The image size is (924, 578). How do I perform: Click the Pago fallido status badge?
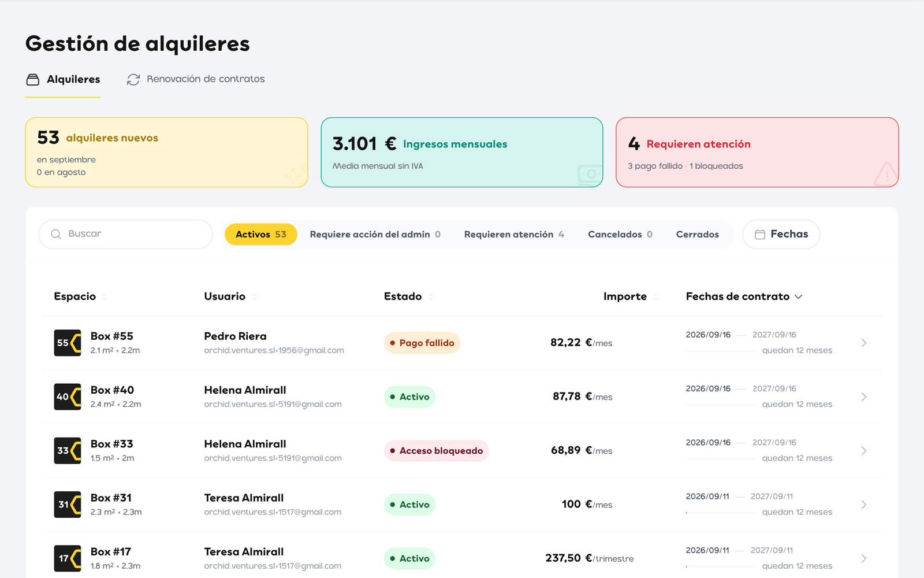pos(422,343)
